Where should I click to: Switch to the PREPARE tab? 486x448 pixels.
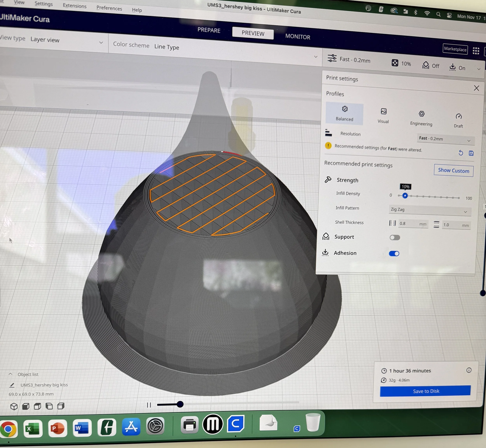click(209, 30)
